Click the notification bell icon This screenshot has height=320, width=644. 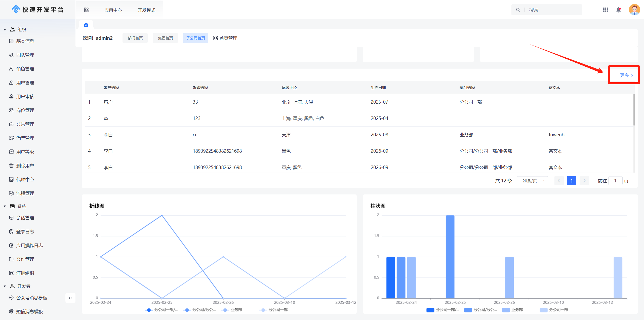point(618,10)
